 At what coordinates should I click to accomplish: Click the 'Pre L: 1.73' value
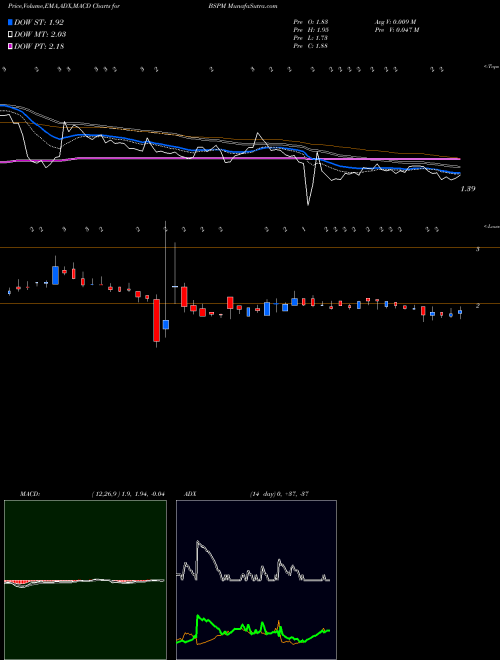[x=311, y=38]
